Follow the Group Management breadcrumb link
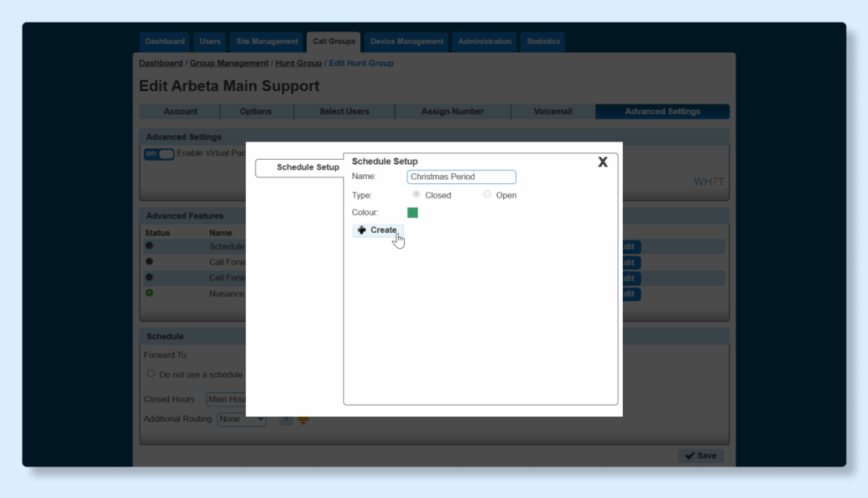The height and width of the screenshot is (498, 868). point(229,63)
